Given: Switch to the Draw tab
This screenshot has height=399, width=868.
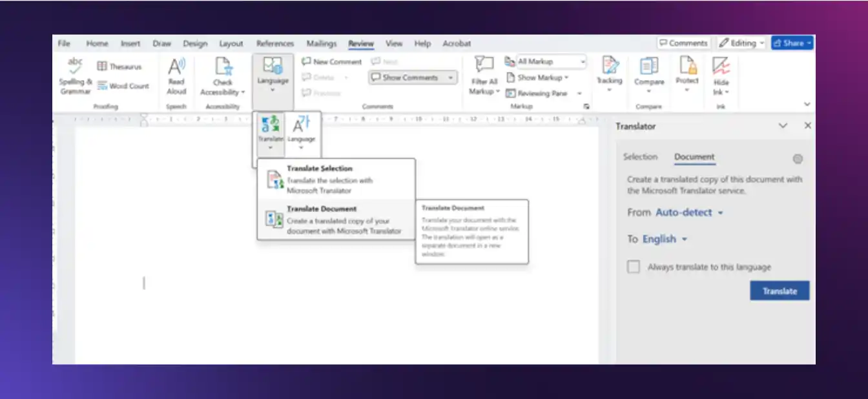Looking at the screenshot, I should point(161,43).
